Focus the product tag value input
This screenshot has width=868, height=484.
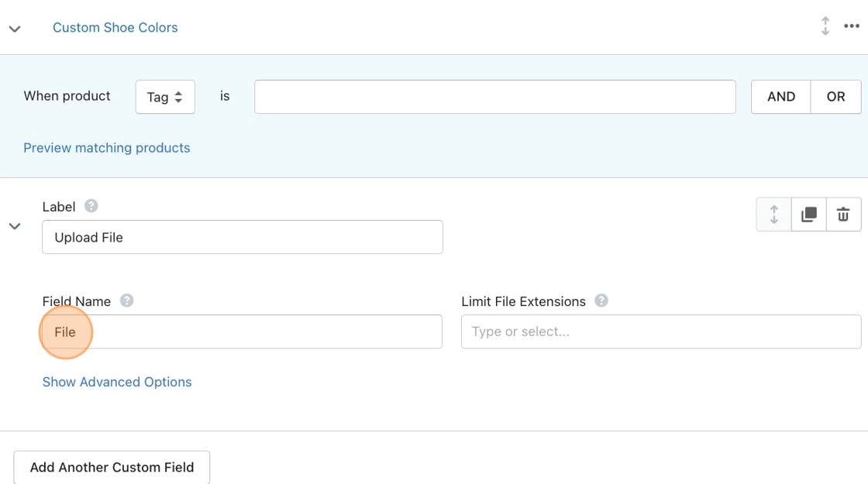pos(494,97)
